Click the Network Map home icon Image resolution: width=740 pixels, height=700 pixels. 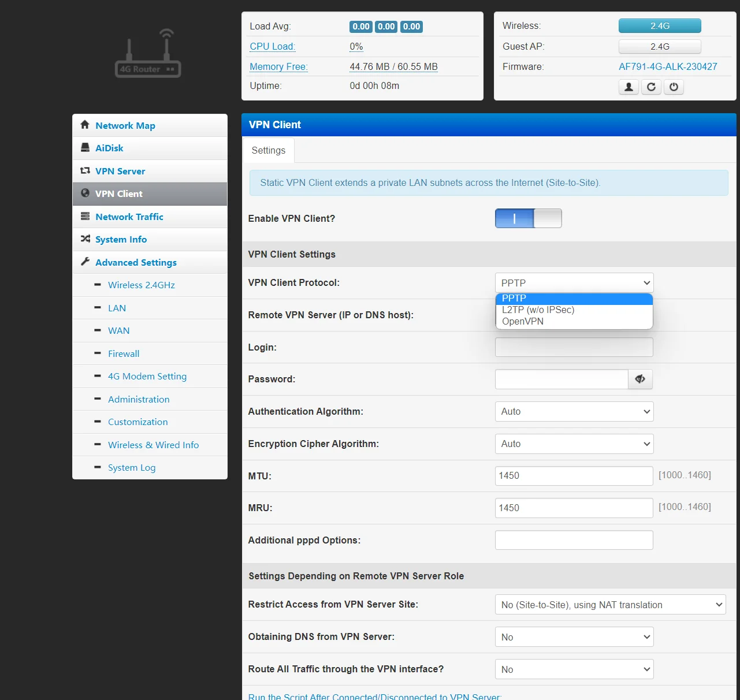click(85, 125)
